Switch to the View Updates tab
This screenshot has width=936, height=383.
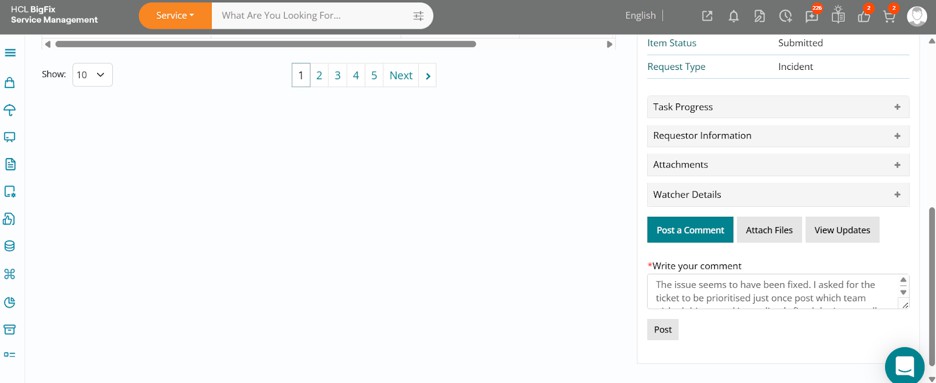842,230
